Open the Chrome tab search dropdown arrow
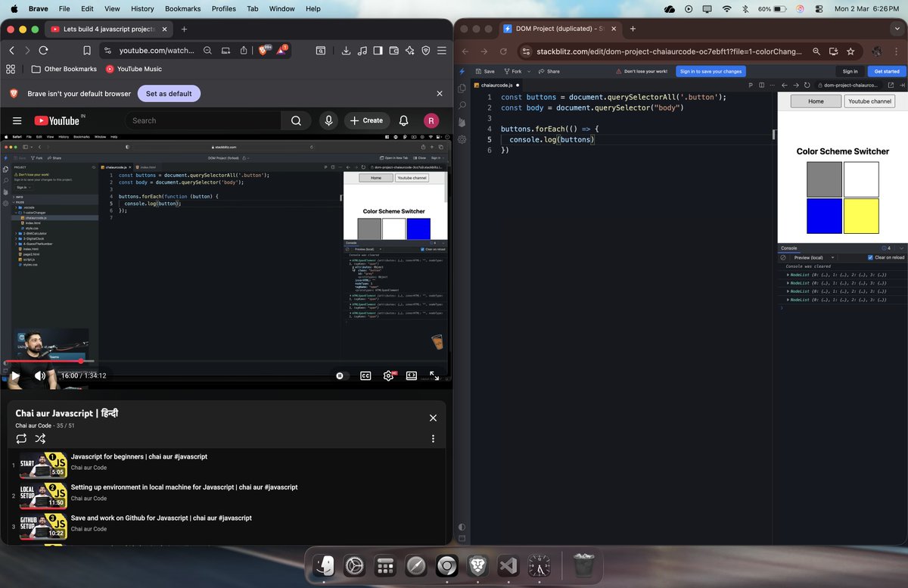The image size is (908, 588). click(x=897, y=29)
